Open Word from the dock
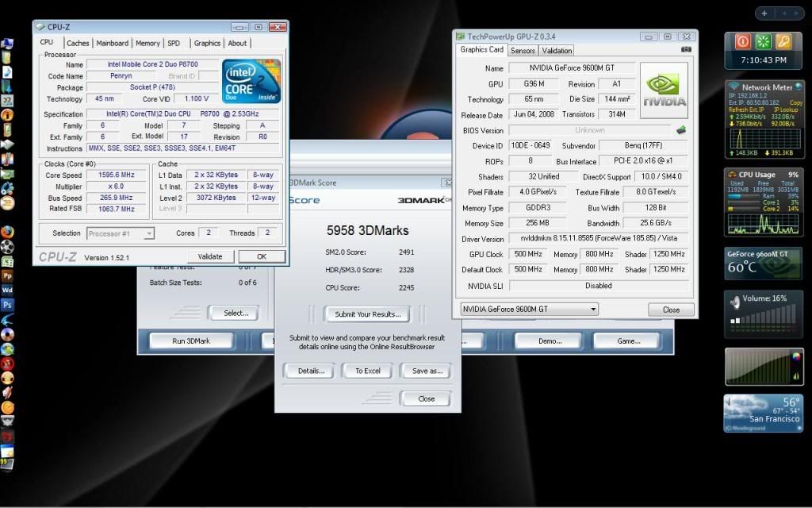This screenshot has width=812, height=508. click(7, 290)
